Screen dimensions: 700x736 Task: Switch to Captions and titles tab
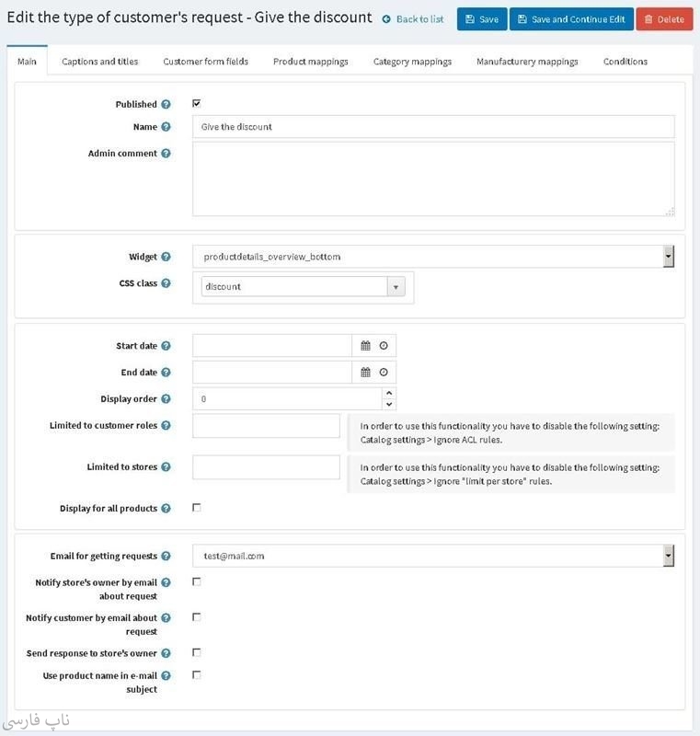[x=100, y=62]
